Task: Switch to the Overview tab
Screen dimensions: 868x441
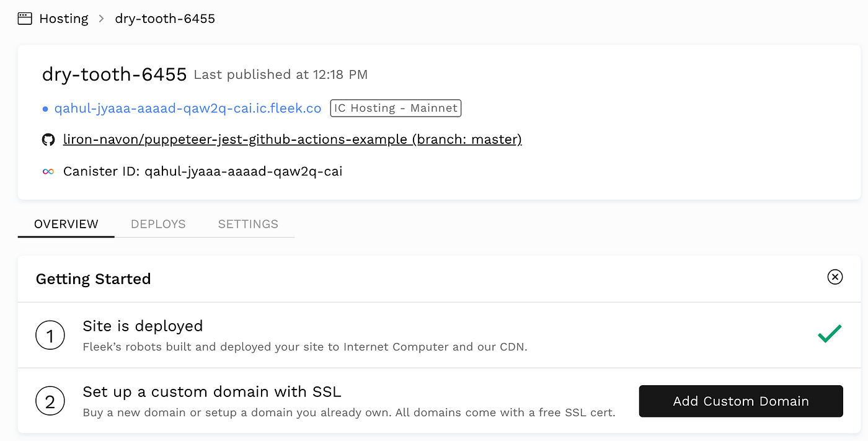Action: click(x=66, y=224)
